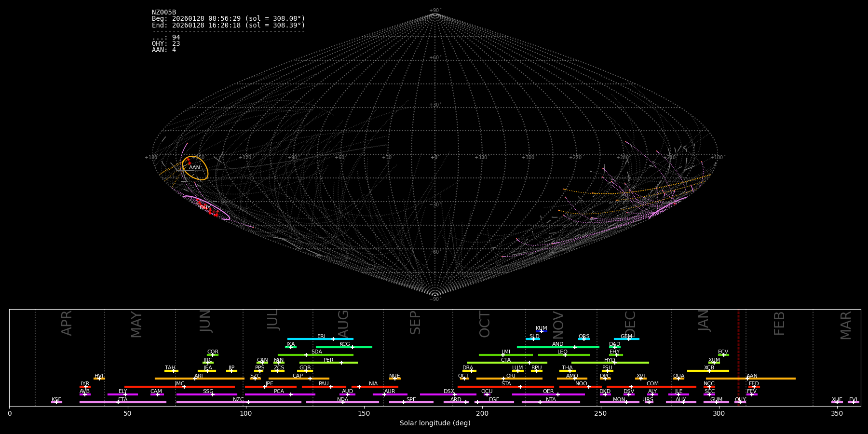Click the NDA label in the timeline
This screenshot has width=868, height=434.
pyautogui.click(x=342, y=400)
